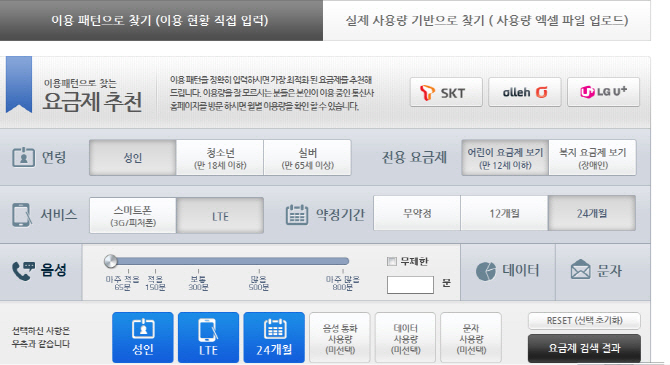Click 데이터 사용량 (미선택) tile
Image resolution: width=670 pixels, height=365 pixels.
(406, 338)
